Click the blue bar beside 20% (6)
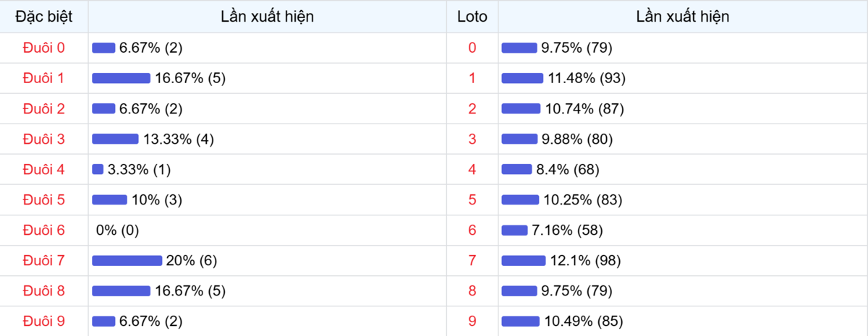868x336 pixels. tap(127, 260)
